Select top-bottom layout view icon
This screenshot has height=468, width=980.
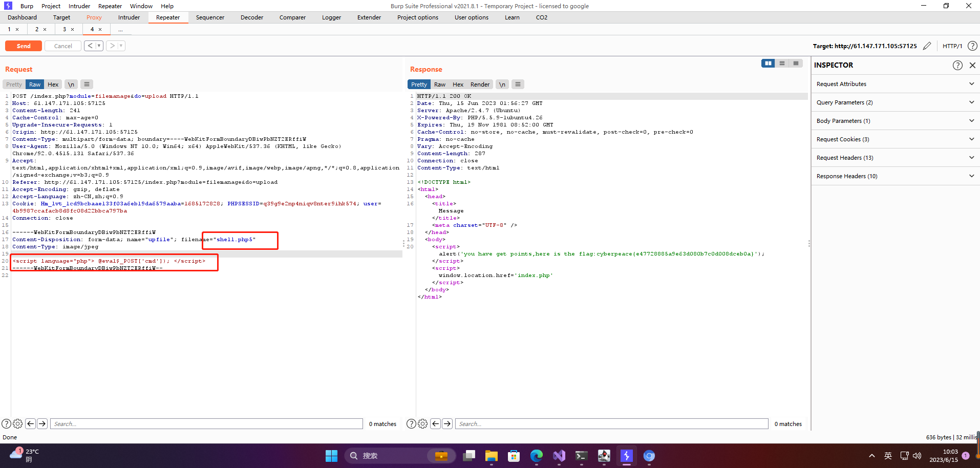pos(782,63)
